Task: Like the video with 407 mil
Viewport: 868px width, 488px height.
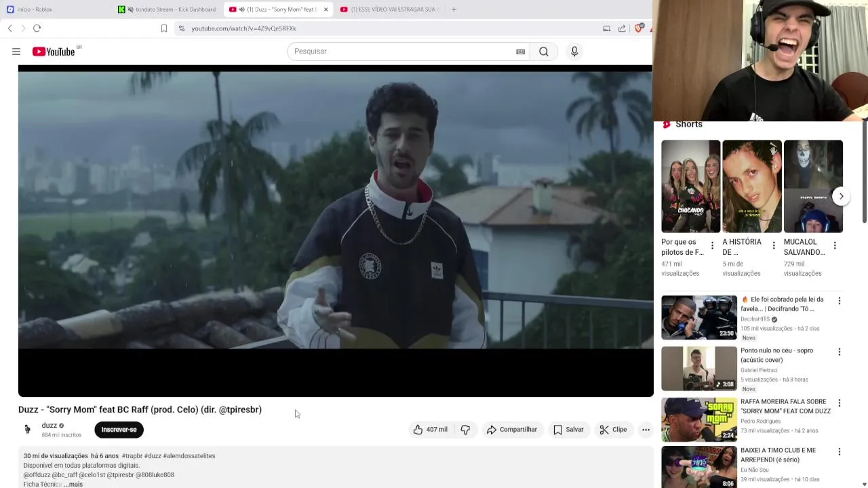Action: point(431,430)
